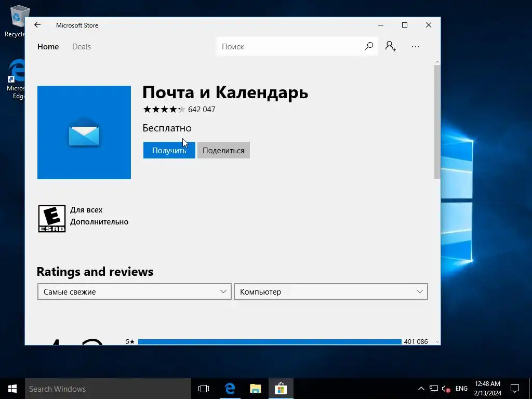Go back with the Store back arrow
This screenshot has height=399, width=532.
tap(37, 25)
